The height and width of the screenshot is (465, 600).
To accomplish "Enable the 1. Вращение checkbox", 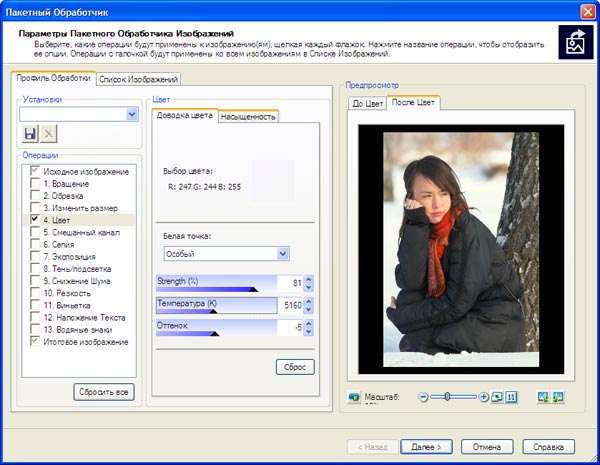I will [35, 183].
